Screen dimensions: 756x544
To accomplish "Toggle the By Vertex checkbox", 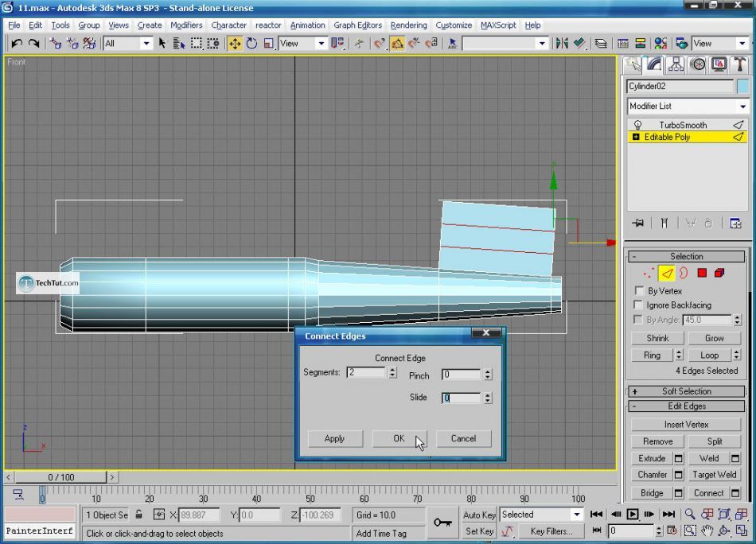I will (x=639, y=290).
